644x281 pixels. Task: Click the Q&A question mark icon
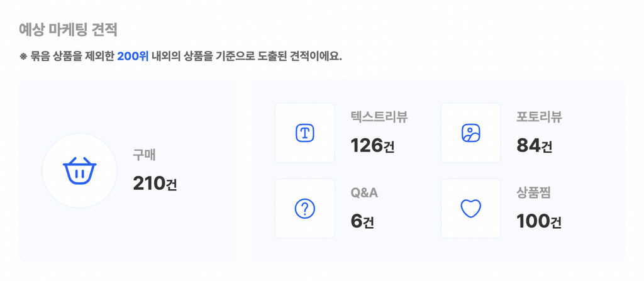click(305, 209)
